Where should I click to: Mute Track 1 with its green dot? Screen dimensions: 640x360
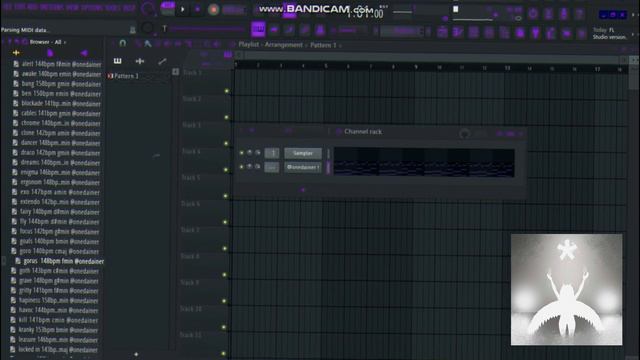click(x=227, y=91)
